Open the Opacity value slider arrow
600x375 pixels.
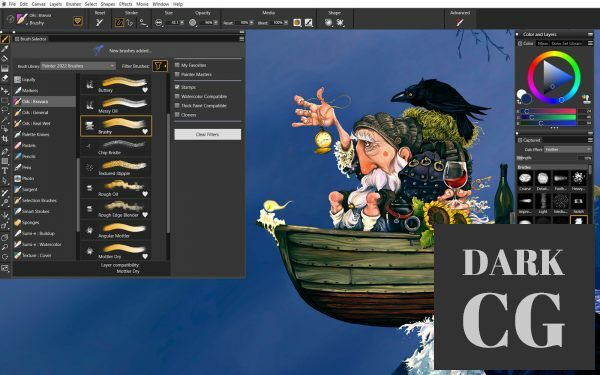pos(216,23)
